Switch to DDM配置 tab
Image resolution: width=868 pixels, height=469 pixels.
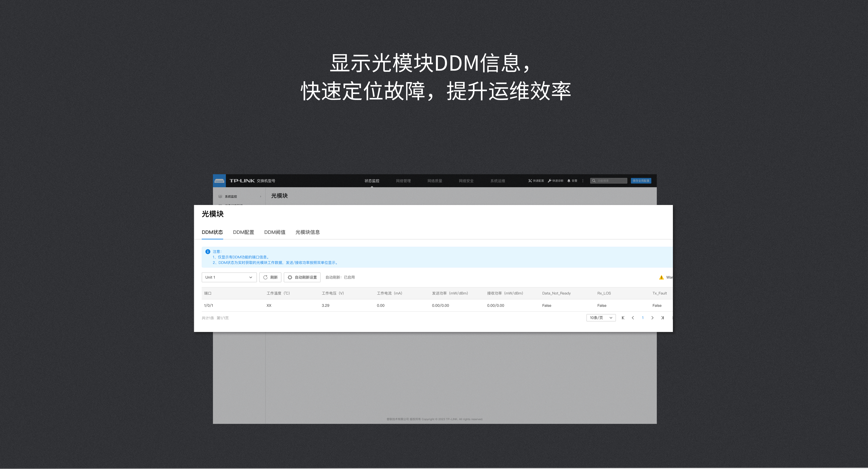pyautogui.click(x=244, y=232)
